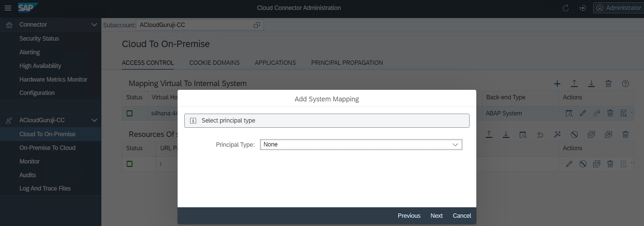Switch to the Cookie Domains tab
Viewport: 644px width, 226px height.
tap(214, 63)
